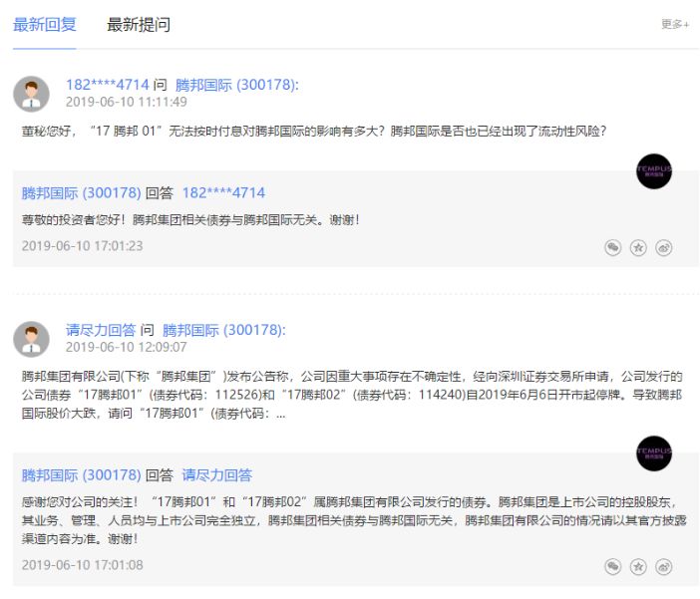Click the timestamp 2019-06-10 17:01:08
700x599 pixels.
click(x=82, y=565)
